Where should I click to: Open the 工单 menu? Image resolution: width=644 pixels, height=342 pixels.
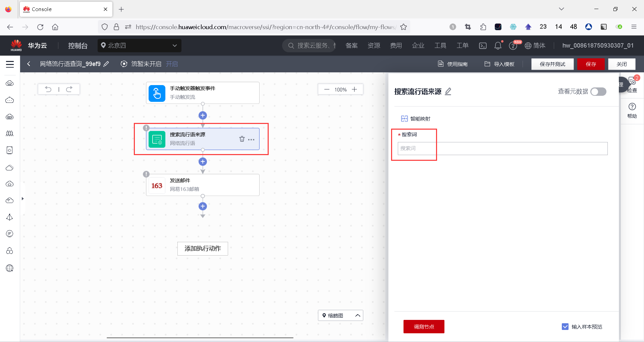pos(463,46)
